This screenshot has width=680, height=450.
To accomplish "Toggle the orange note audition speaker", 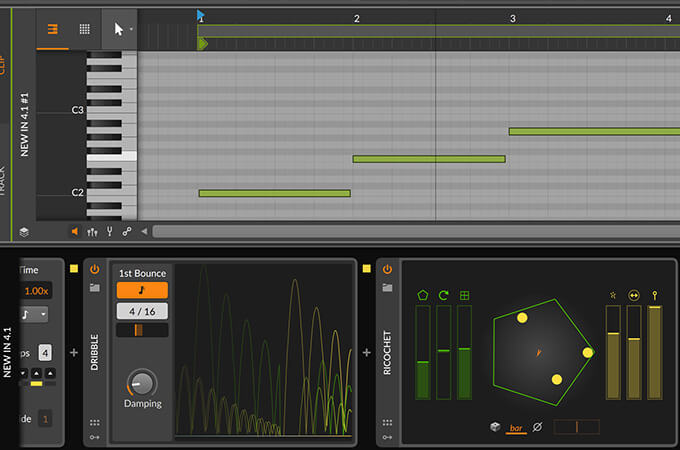I will coord(75,232).
